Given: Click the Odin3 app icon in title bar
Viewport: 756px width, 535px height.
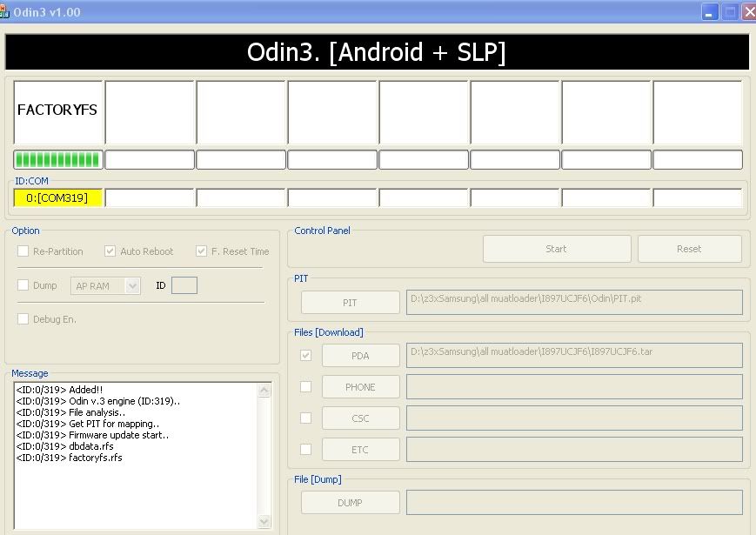Looking at the screenshot, I should click(x=4, y=12).
